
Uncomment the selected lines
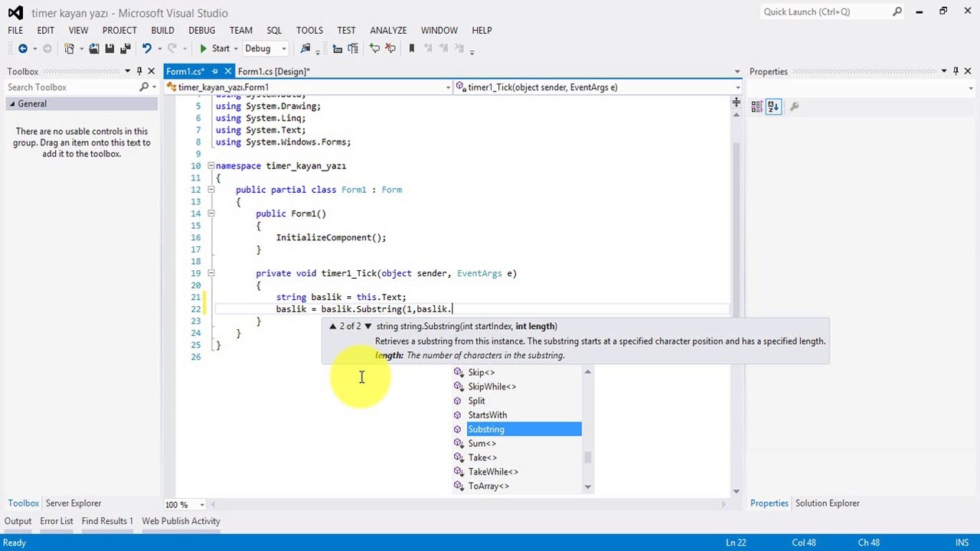[390, 49]
